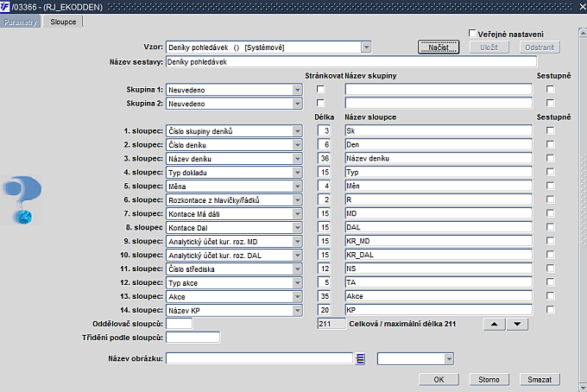The image size is (587, 392).
Task: Enable the Veřejné nastavení checkbox
Action: pos(472,34)
